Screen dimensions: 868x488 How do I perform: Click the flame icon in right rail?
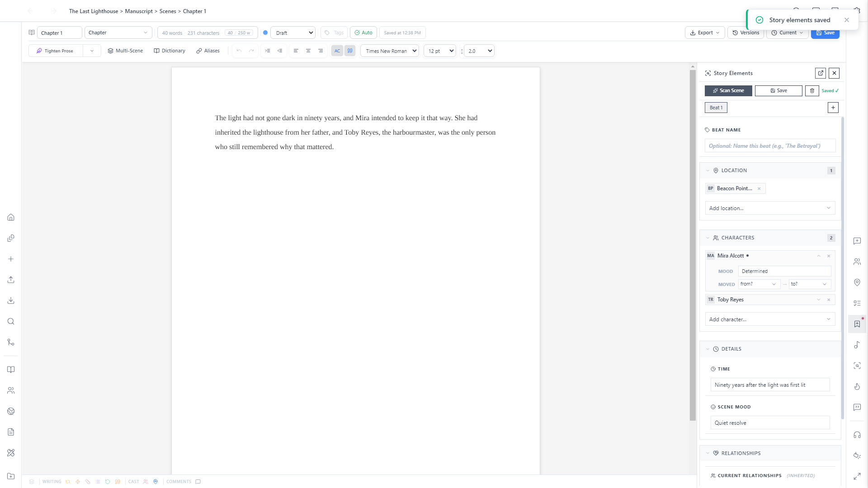(857, 386)
